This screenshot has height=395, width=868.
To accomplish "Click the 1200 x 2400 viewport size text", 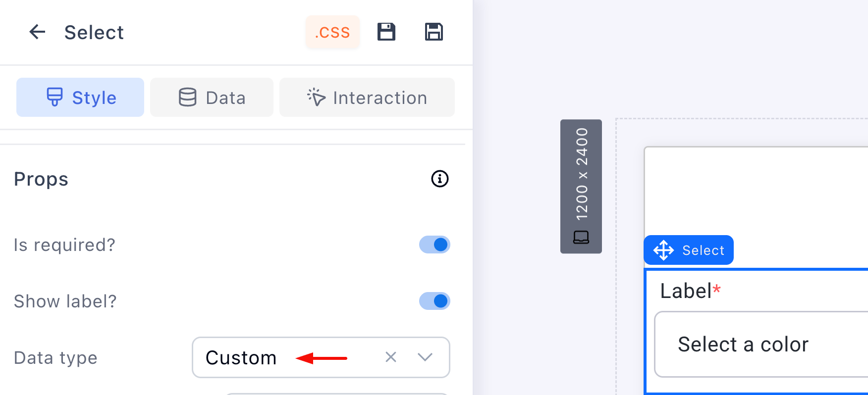I will coord(582,174).
